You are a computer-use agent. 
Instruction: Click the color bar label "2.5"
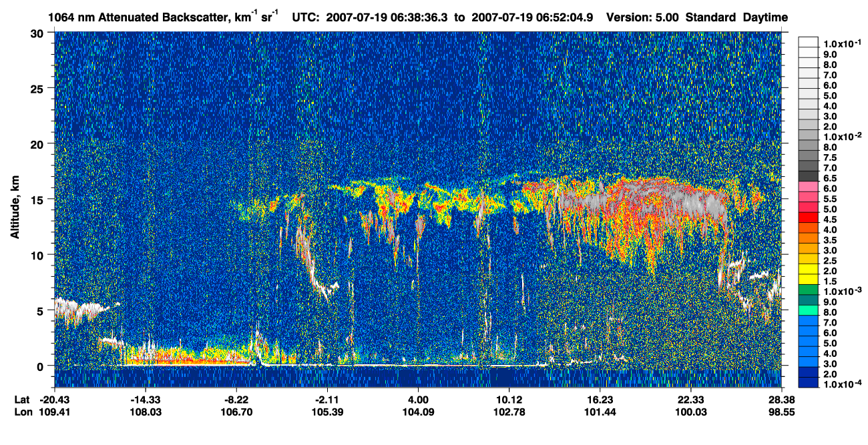coord(830,261)
